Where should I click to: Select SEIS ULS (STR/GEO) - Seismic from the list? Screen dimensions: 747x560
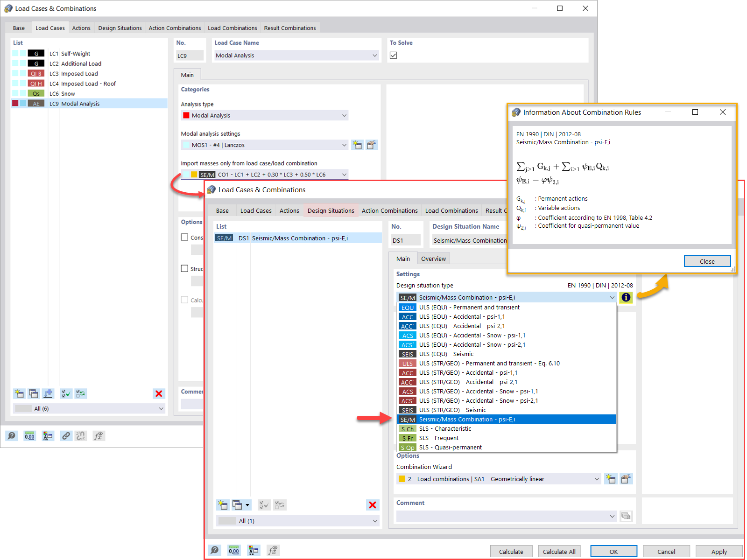tap(467, 410)
